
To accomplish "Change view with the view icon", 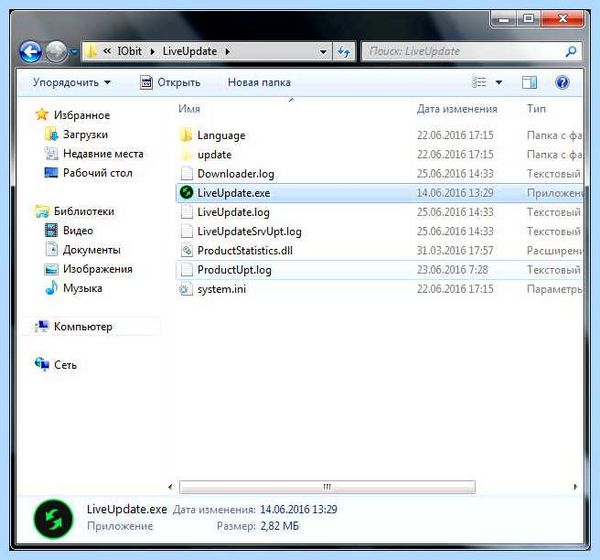I will [479, 82].
